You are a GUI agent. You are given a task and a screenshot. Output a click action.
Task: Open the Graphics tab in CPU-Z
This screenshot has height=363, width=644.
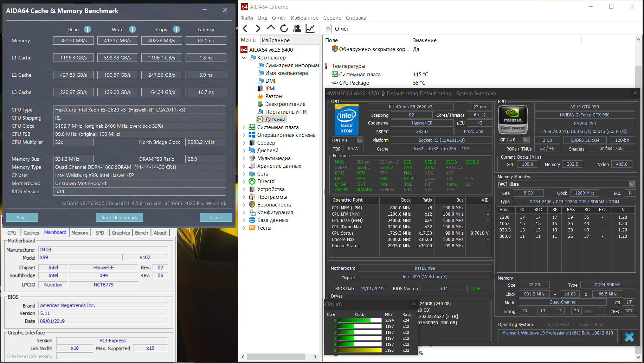[121, 233]
